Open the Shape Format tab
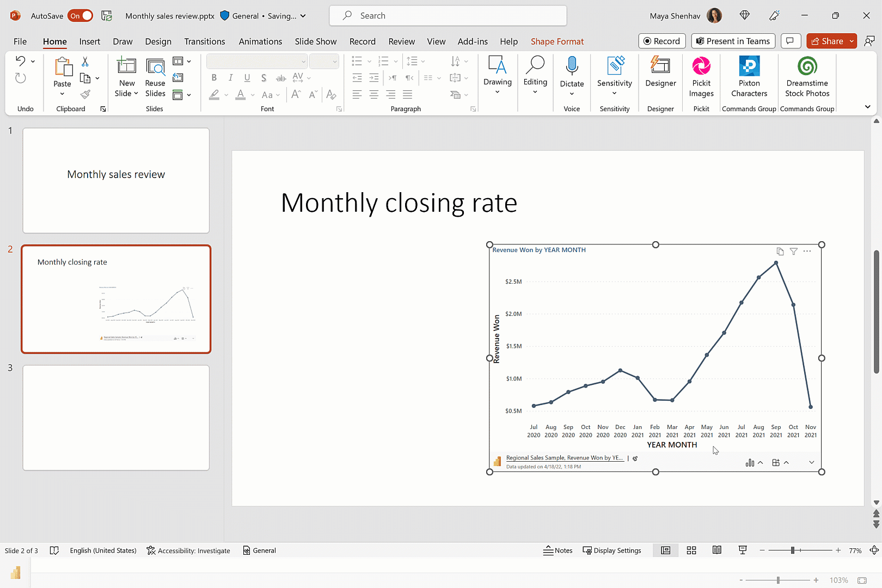Viewport: 882px width, 588px height. coord(557,41)
